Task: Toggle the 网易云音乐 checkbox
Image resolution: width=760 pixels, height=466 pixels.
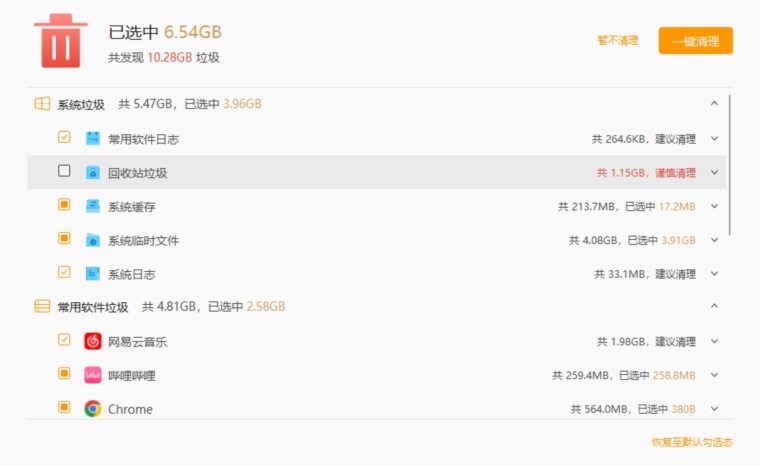Action: [x=64, y=339]
